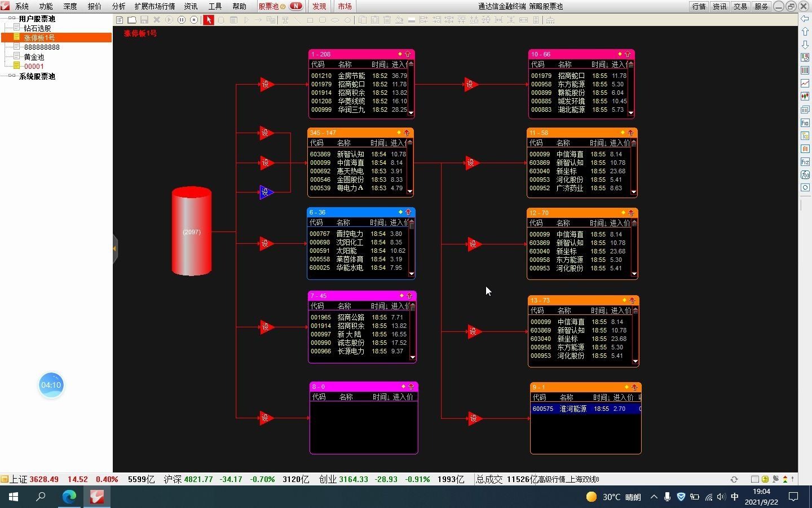Select 涨停板1号 in the pool tree
The height and width of the screenshot is (508, 812).
click(39, 37)
